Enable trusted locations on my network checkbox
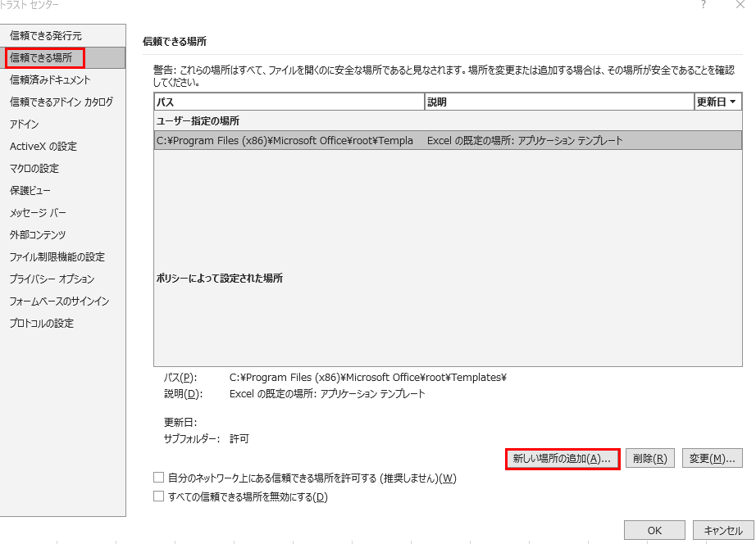The image size is (756, 544). (x=159, y=478)
